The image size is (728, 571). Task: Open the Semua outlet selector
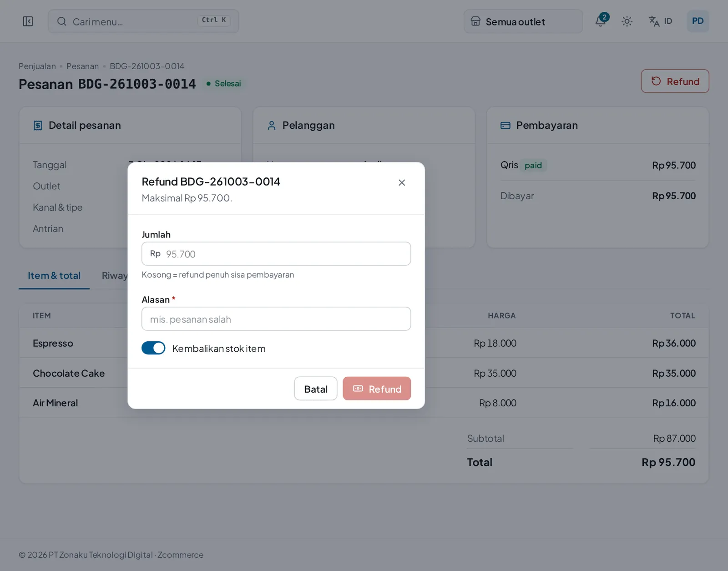point(523,21)
